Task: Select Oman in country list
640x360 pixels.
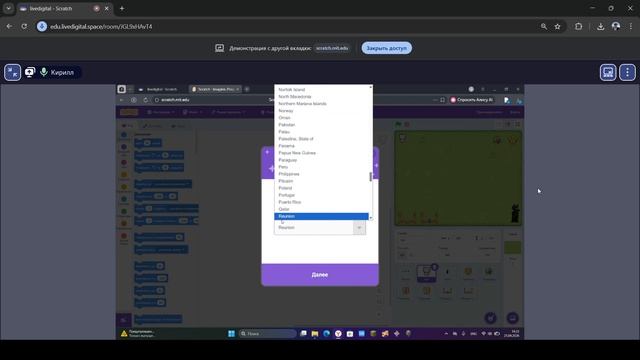Action: [x=321, y=118]
